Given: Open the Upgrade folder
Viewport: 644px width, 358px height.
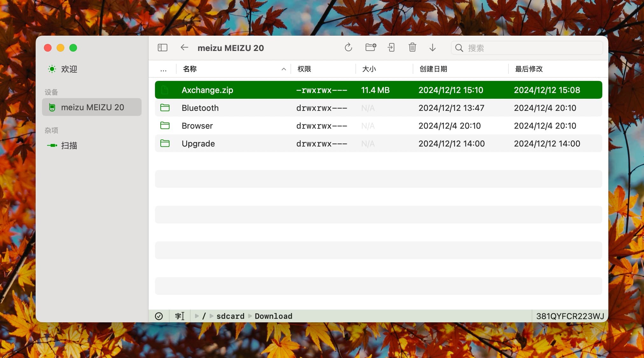Looking at the screenshot, I should click(x=198, y=143).
